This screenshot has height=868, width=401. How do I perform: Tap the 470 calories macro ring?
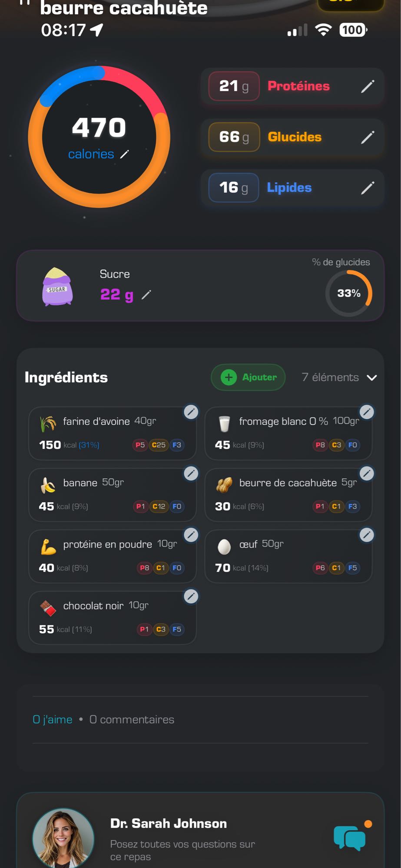[99, 136]
